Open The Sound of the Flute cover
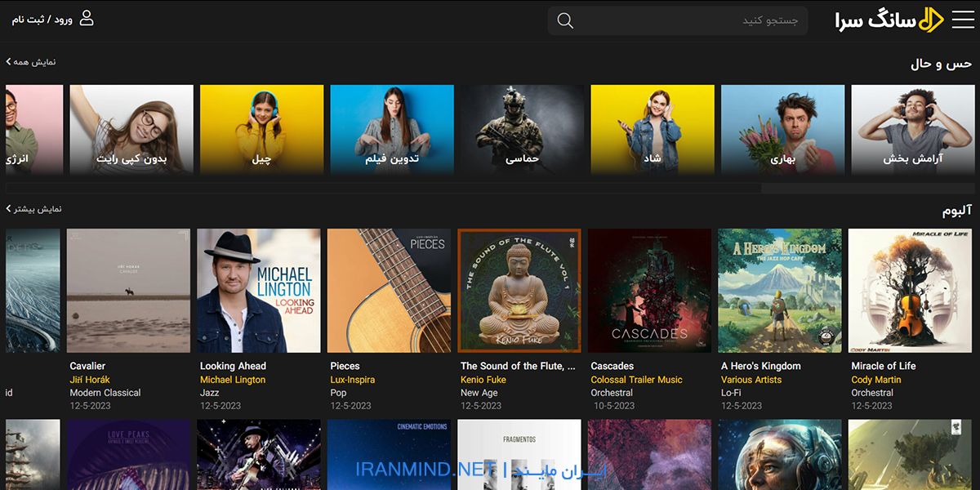 click(519, 290)
